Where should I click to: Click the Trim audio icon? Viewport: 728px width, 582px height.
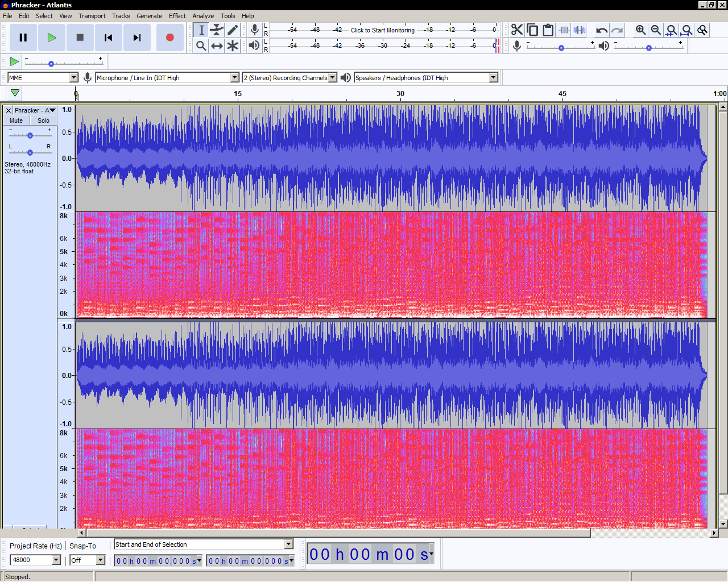pos(564,30)
